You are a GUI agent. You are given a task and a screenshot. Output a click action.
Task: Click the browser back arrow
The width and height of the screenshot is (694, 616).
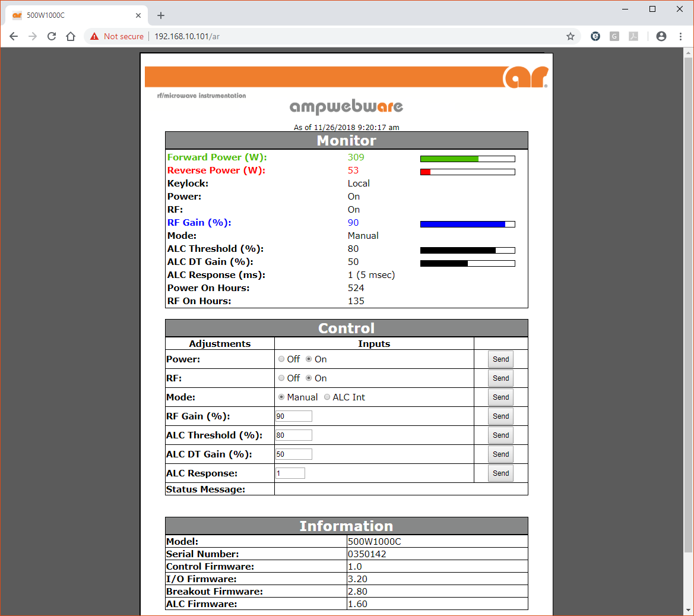14,36
